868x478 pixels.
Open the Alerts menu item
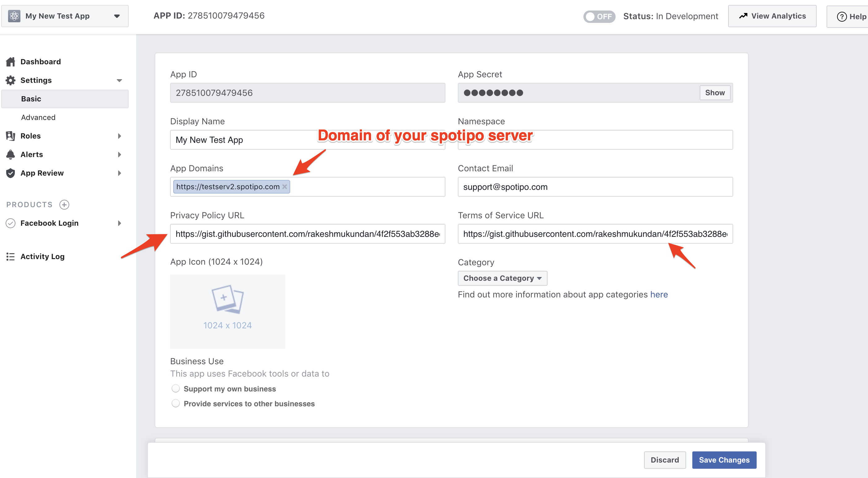coord(32,154)
